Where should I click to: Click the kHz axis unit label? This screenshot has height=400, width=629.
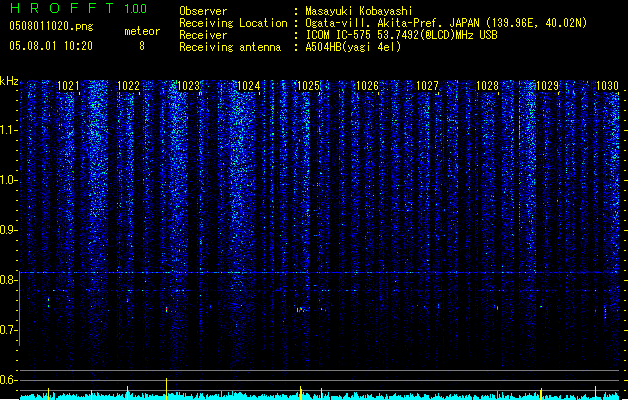(x=9, y=81)
